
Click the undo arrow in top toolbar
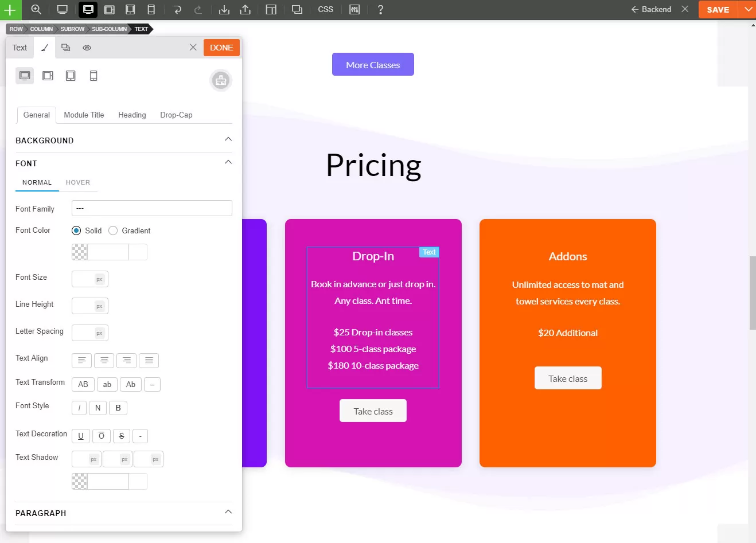pos(177,10)
